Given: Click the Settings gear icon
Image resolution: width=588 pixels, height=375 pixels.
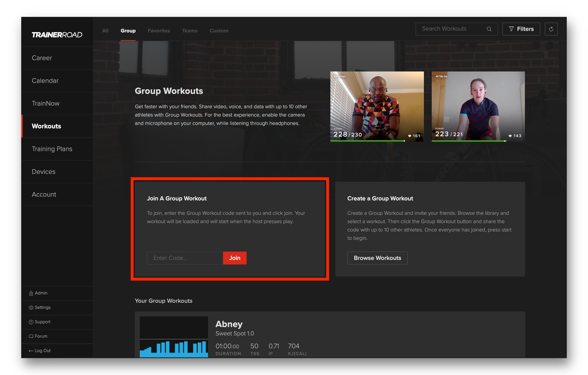Looking at the screenshot, I should pyautogui.click(x=31, y=308).
